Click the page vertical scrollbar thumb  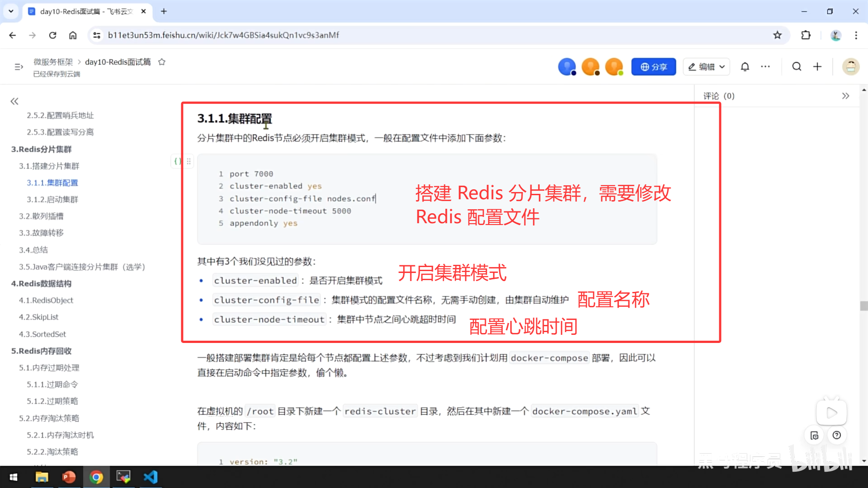click(x=863, y=306)
